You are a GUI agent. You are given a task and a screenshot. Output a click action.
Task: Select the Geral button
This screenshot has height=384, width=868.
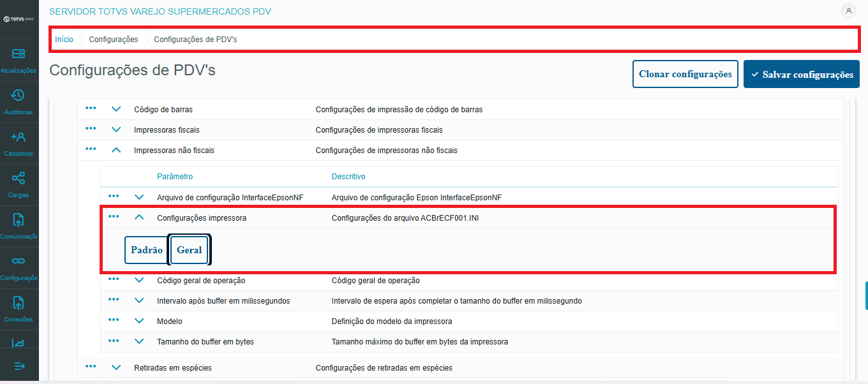[190, 250]
